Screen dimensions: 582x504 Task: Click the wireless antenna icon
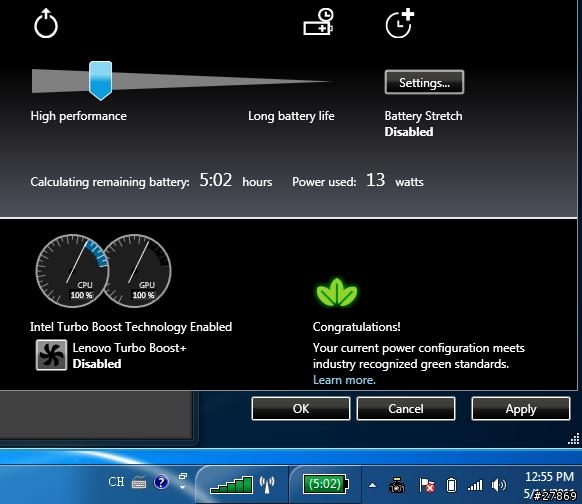point(267,485)
